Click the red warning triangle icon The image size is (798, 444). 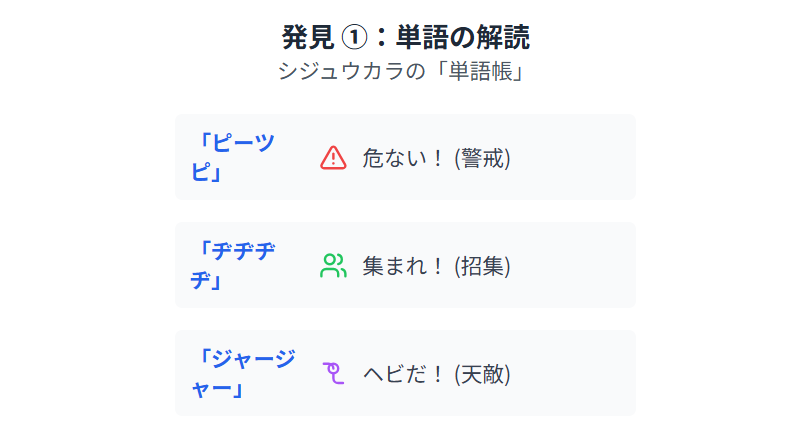pos(333,157)
